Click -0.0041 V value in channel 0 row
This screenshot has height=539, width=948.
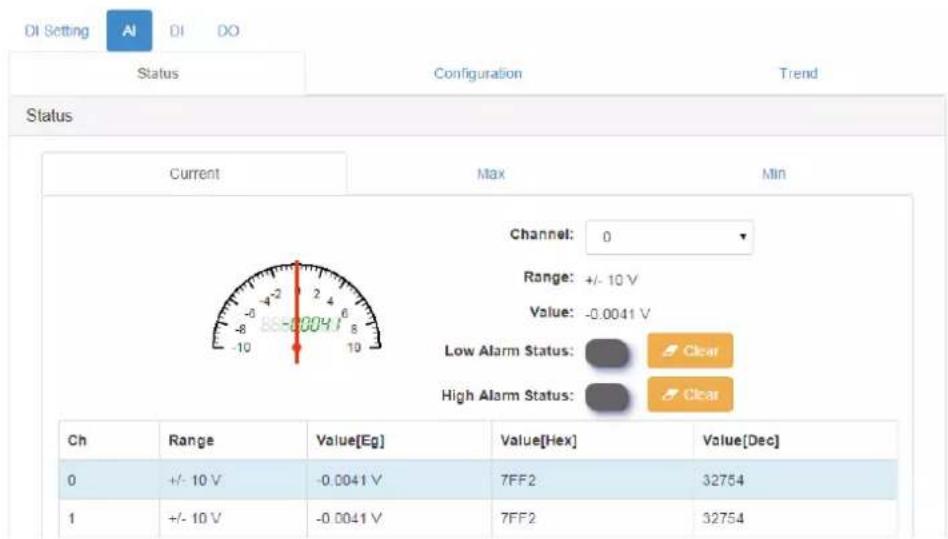[349, 480]
